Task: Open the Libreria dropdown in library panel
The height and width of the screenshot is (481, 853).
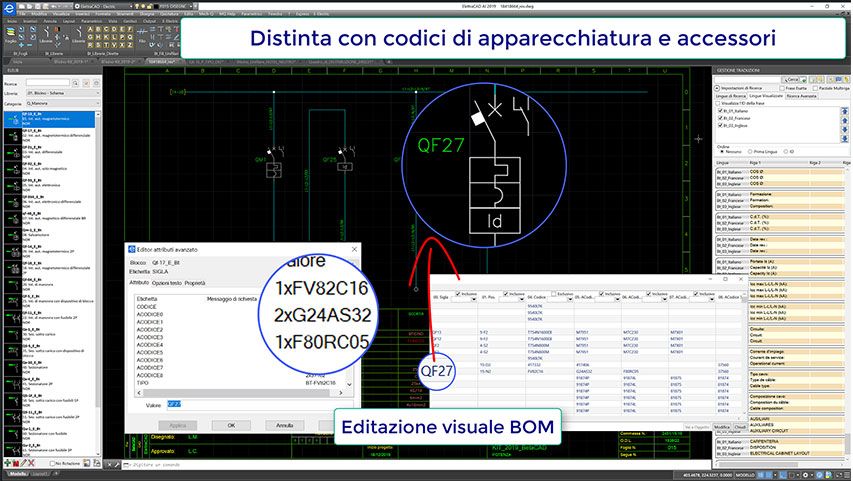Action: 63,93
